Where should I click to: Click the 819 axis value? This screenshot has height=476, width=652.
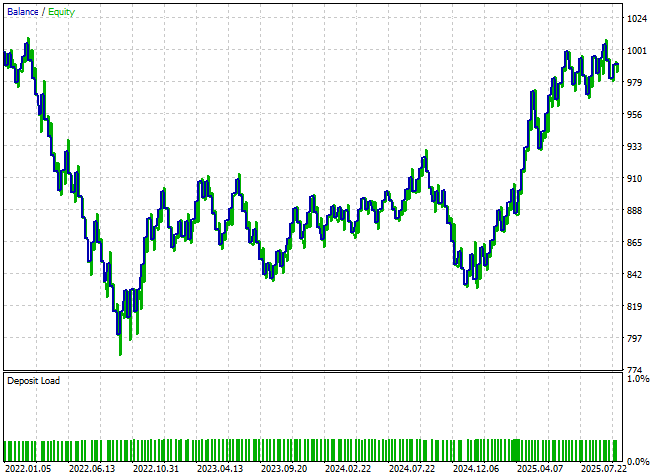(635, 306)
